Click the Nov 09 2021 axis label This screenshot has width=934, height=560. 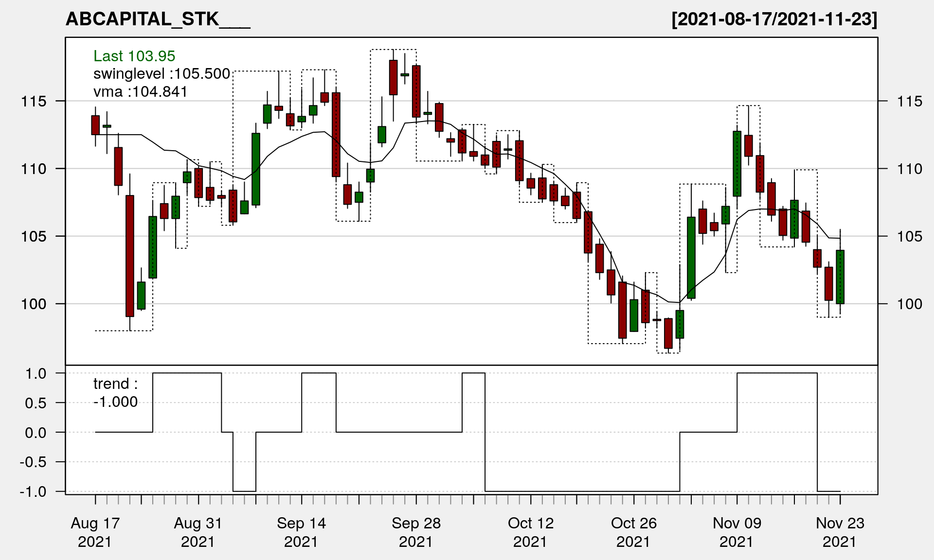point(736,532)
